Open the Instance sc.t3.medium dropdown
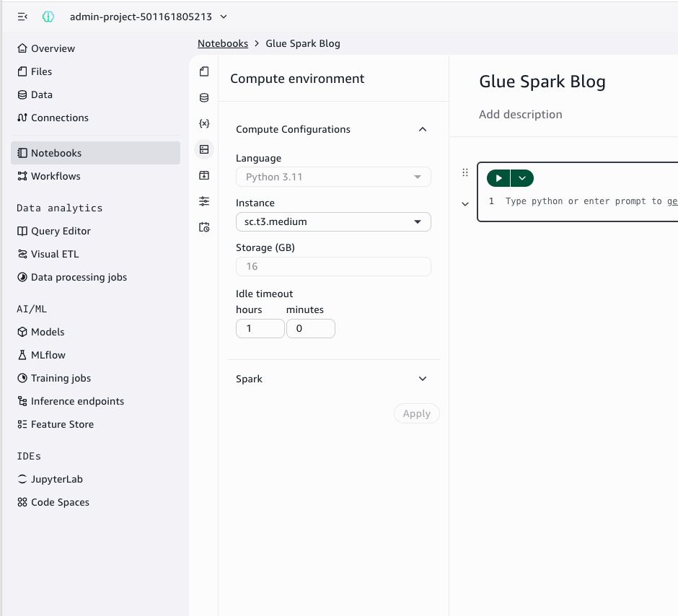 (333, 221)
